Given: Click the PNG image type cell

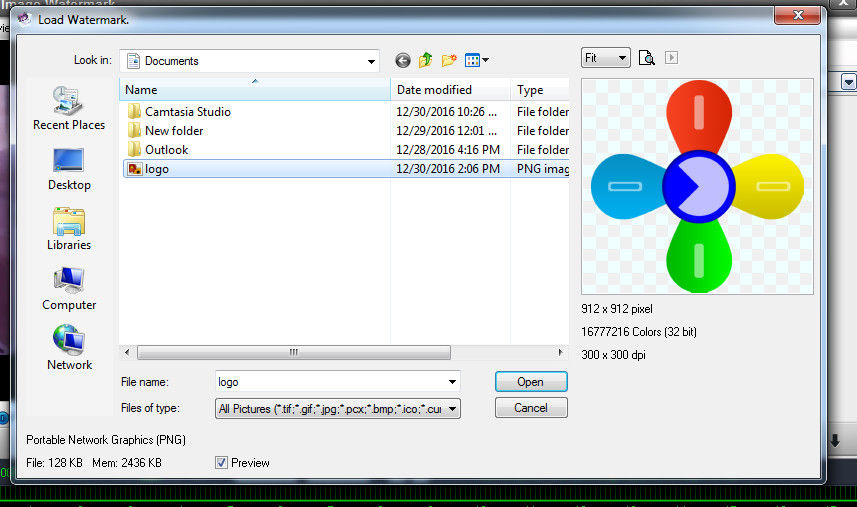Looking at the screenshot, I should [543, 169].
